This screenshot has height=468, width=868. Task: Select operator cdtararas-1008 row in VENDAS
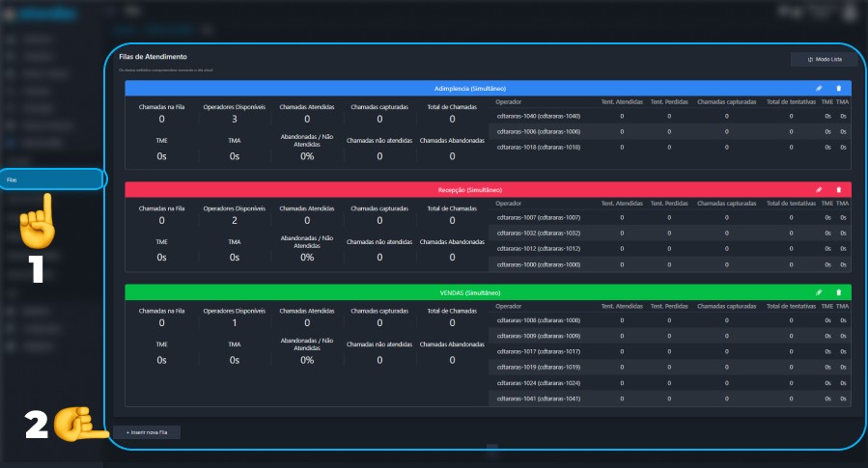point(670,320)
